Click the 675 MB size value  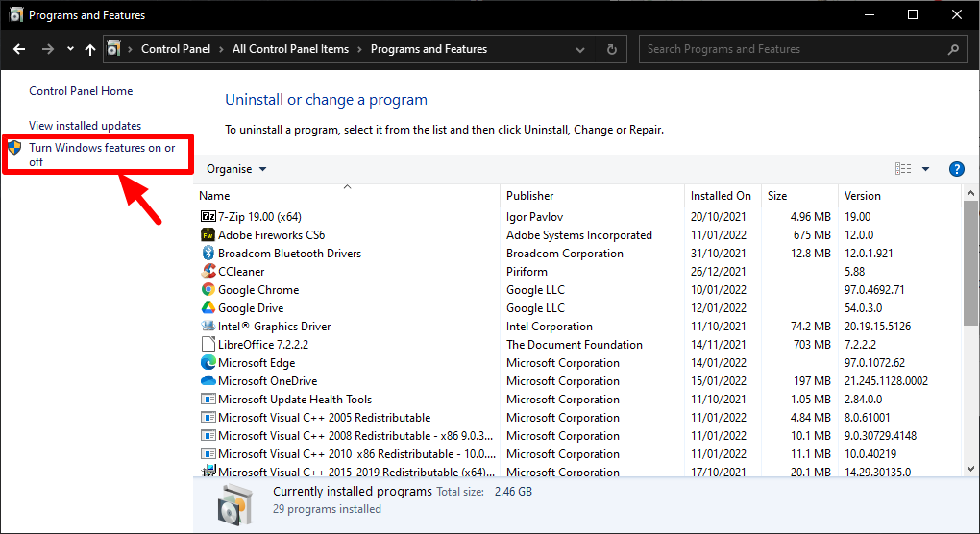click(812, 235)
